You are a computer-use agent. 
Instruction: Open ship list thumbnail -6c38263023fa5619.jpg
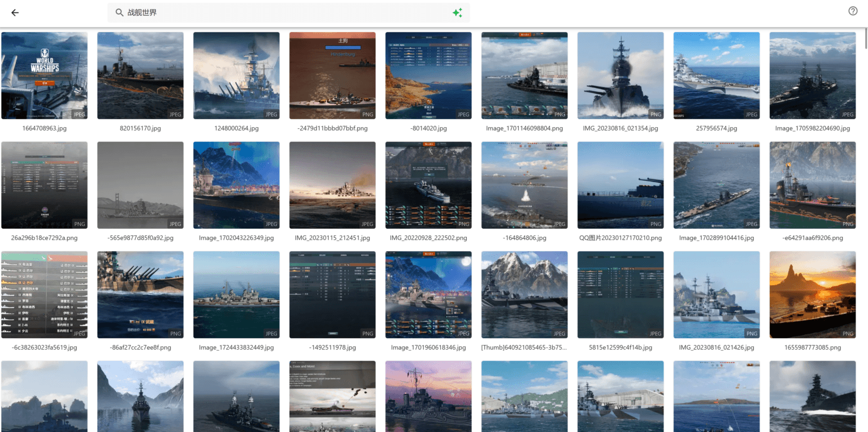45,295
